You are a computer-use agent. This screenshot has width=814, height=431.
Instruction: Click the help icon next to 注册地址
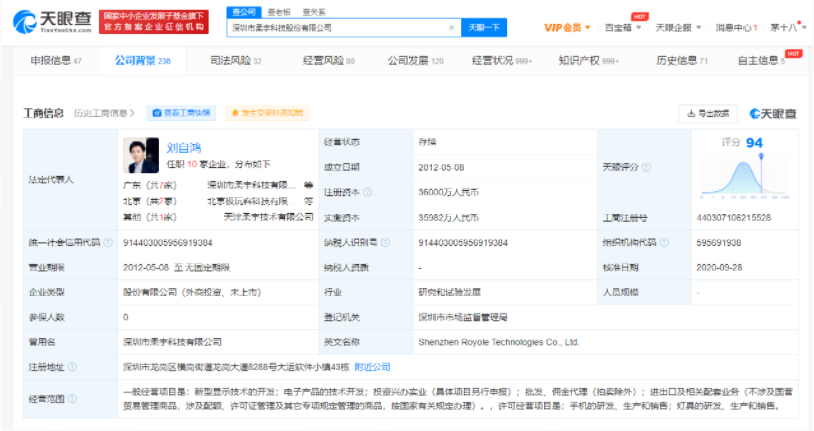pyautogui.click(x=73, y=367)
